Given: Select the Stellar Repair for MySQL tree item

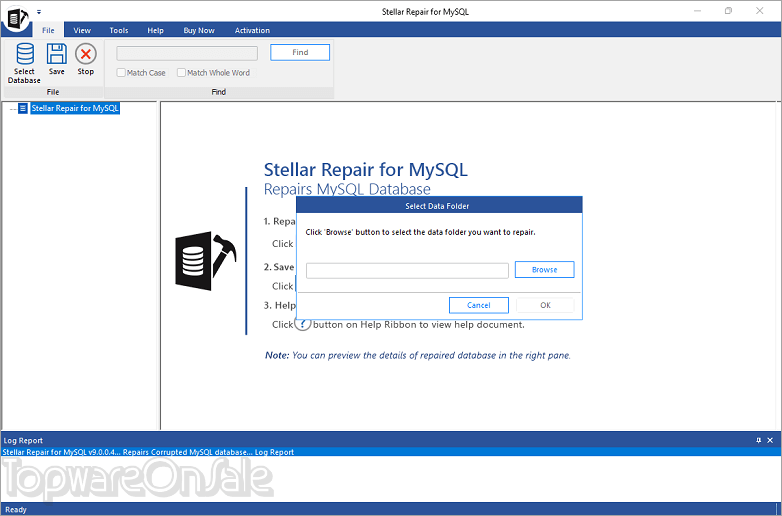Looking at the screenshot, I should (75, 108).
